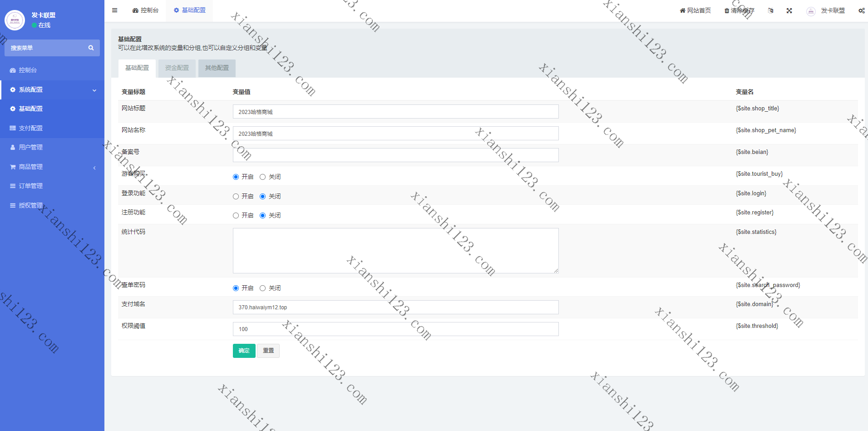Click the language switch icon in top bar
The height and width of the screenshot is (431, 868).
tap(770, 10)
